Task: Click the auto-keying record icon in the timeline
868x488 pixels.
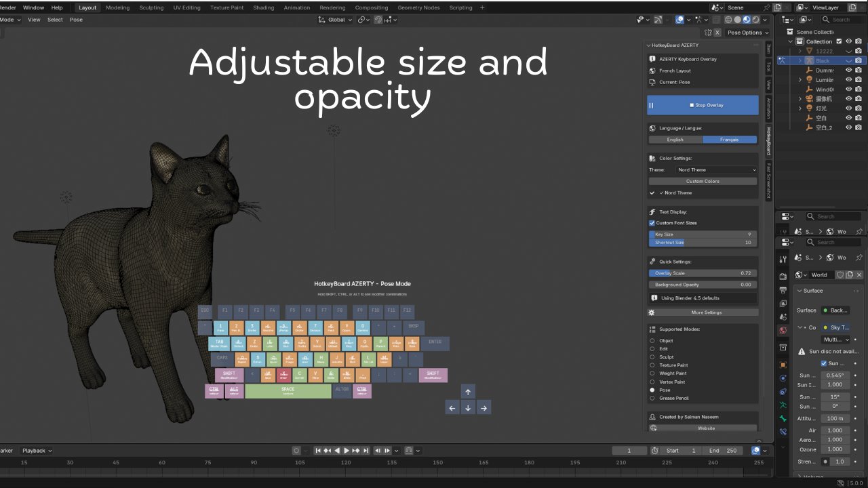Action: [x=296, y=450]
